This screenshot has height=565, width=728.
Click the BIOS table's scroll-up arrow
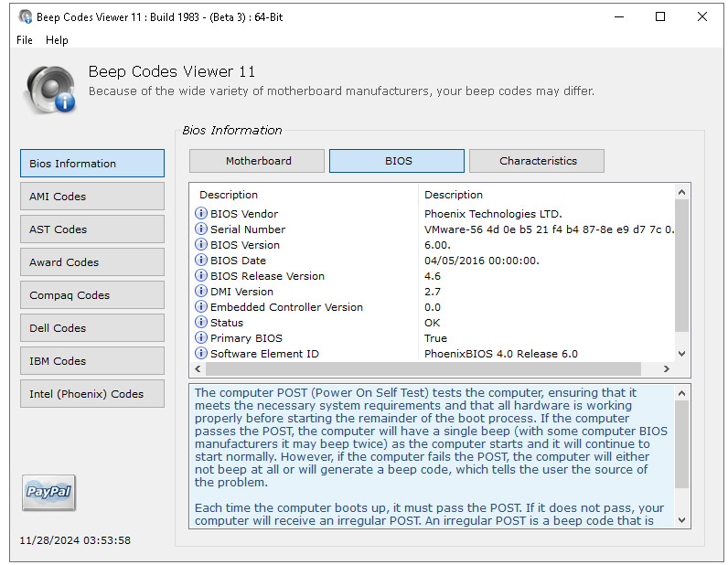(681, 192)
